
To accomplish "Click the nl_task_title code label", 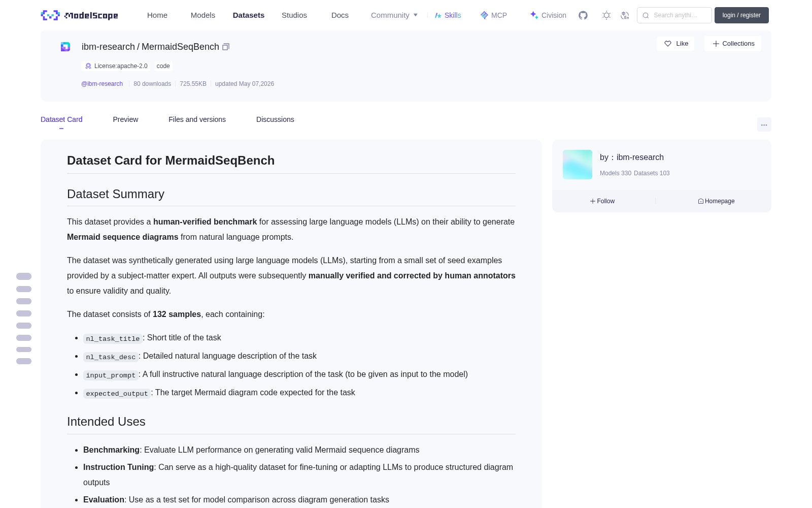I will [x=113, y=338].
